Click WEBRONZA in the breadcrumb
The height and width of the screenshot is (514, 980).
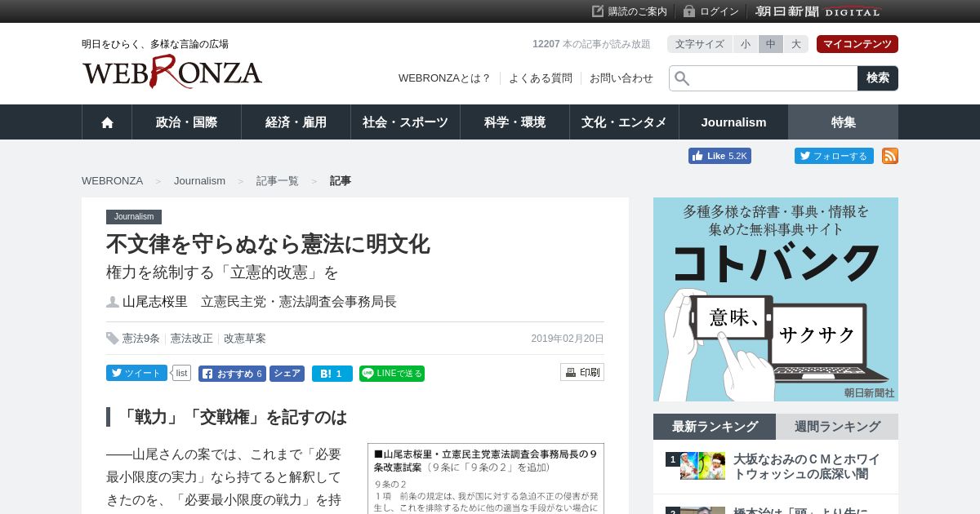112,181
